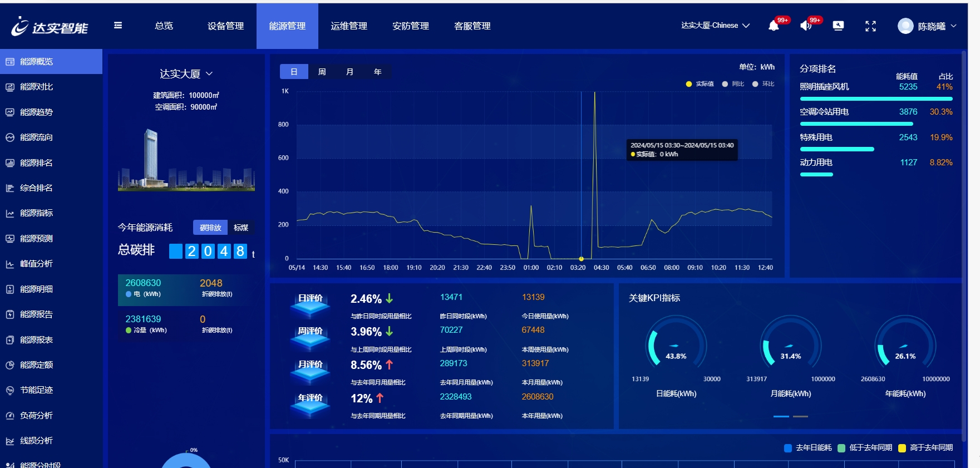Click the 标煤 button

tap(241, 228)
